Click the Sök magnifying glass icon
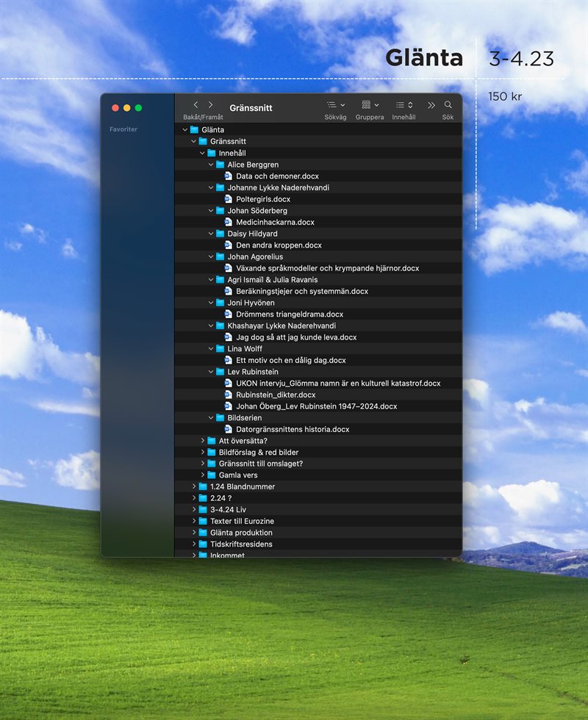The height and width of the screenshot is (720, 588). coord(448,105)
